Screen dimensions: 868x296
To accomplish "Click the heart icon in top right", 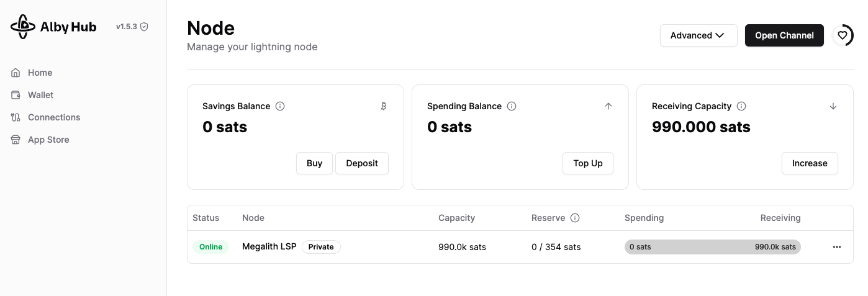I will (x=843, y=35).
